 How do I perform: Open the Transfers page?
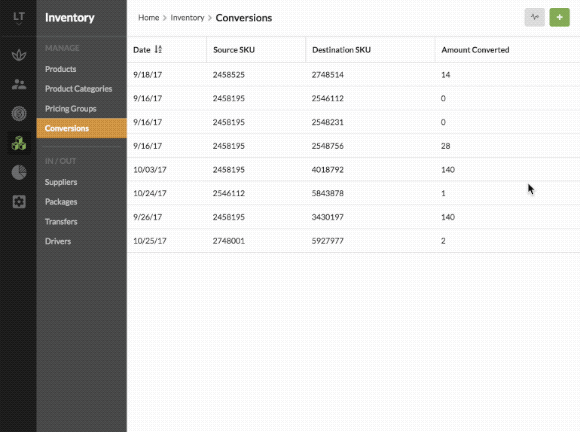point(61,222)
